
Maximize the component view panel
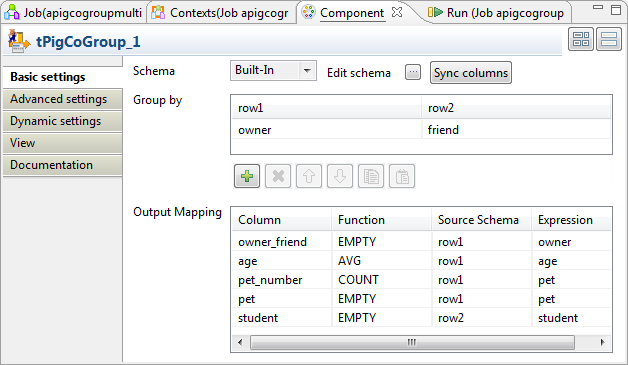pyautogui.click(x=616, y=10)
